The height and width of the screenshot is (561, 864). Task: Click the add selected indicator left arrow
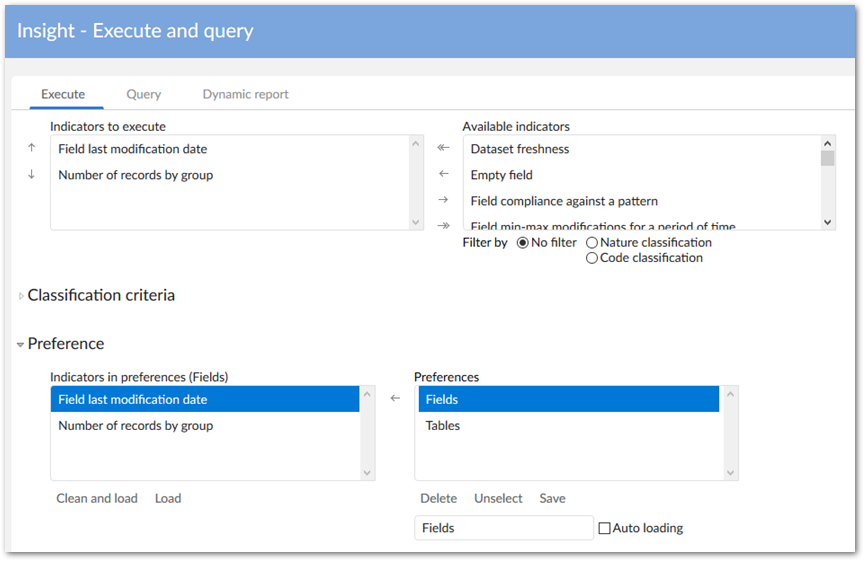[444, 174]
